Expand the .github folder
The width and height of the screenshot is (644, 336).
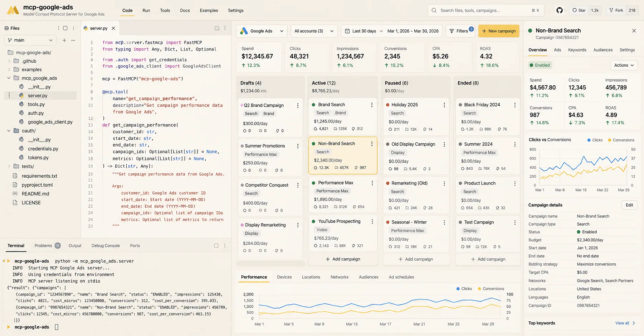tap(9, 61)
